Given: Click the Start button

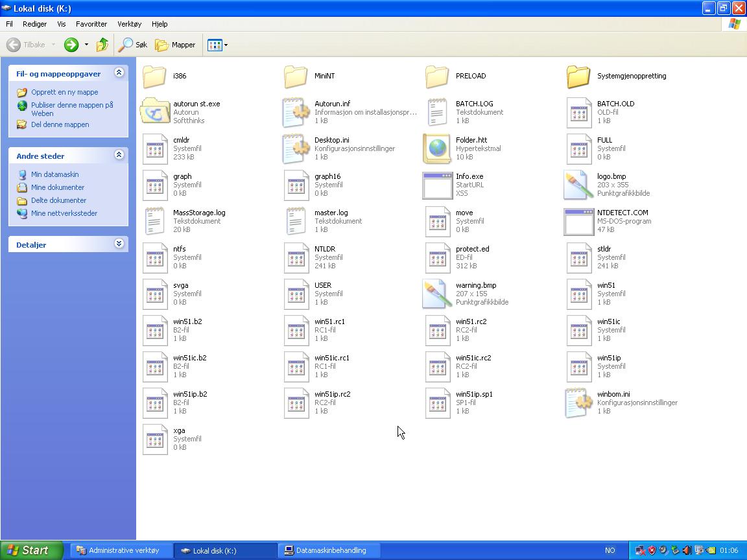Looking at the screenshot, I should click(31, 550).
